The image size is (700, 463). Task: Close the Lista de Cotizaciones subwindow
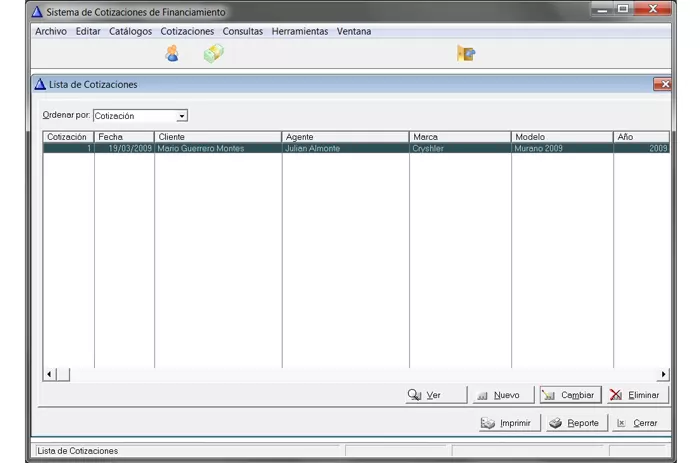(x=662, y=84)
